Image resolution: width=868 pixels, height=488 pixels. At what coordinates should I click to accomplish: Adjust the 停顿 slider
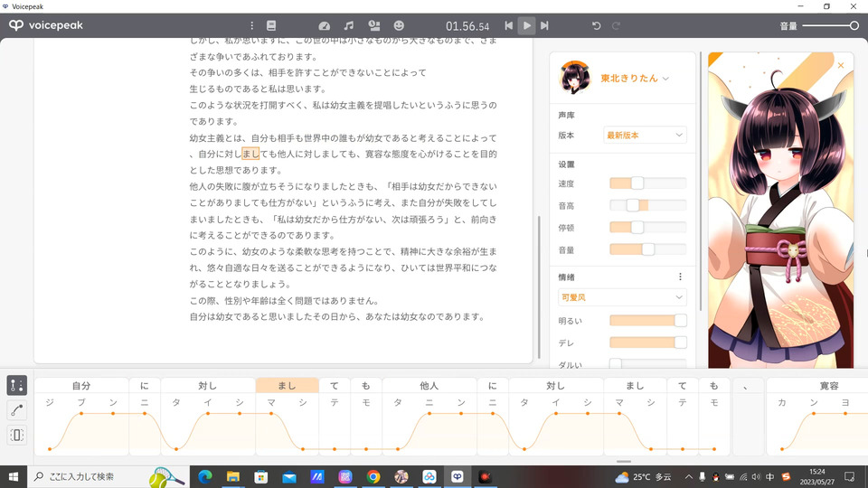pyautogui.click(x=647, y=228)
